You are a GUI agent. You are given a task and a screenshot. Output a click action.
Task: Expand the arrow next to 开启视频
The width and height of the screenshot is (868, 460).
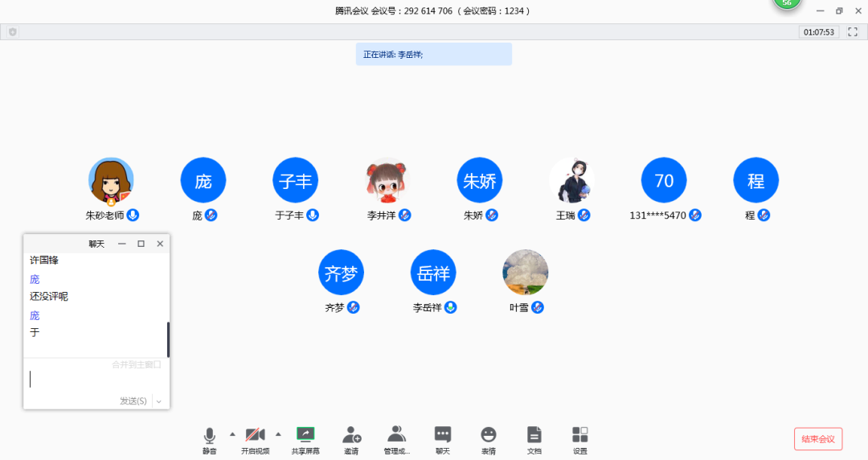(278, 434)
